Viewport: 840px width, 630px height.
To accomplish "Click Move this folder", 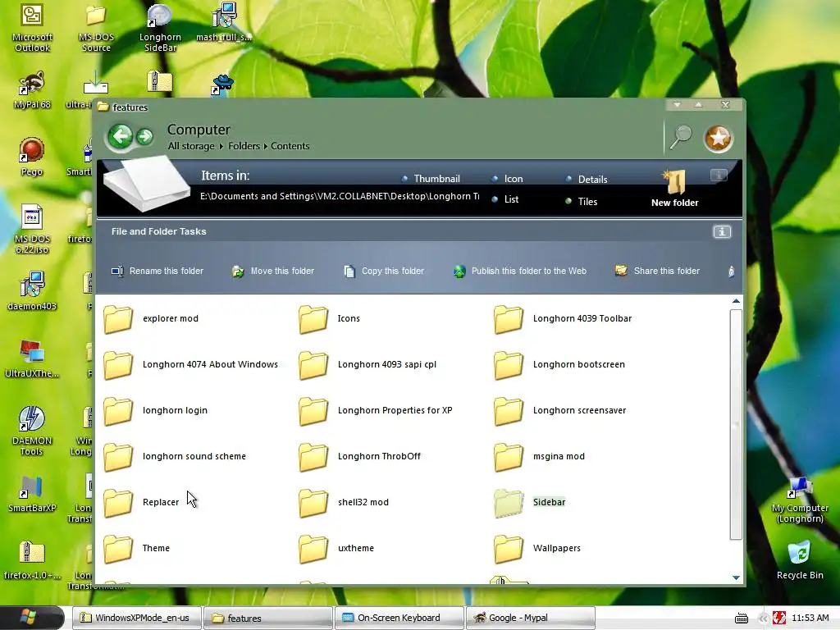I will tap(272, 271).
